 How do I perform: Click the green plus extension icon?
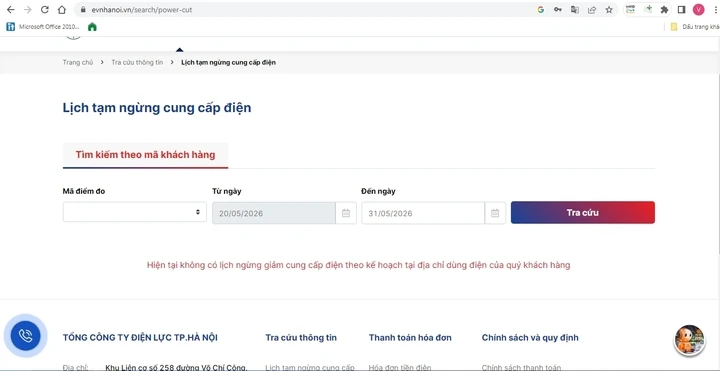click(x=648, y=9)
